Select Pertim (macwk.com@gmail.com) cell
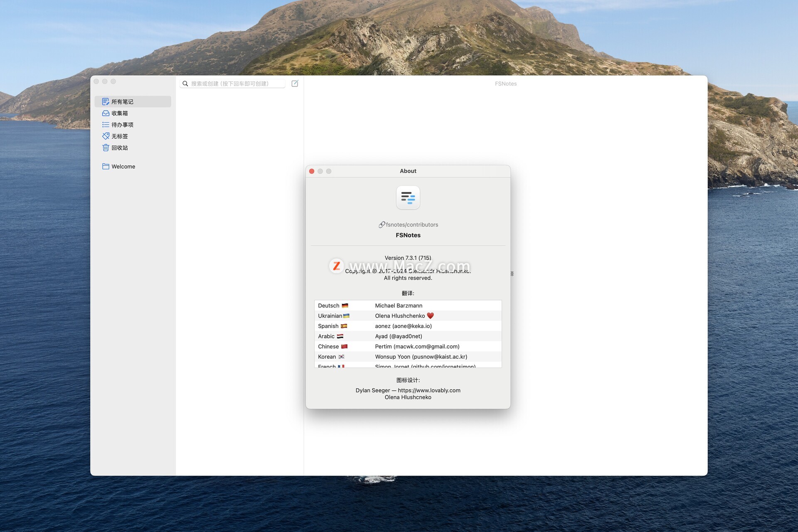This screenshot has width=798, height=532. (x=417, y=347)
